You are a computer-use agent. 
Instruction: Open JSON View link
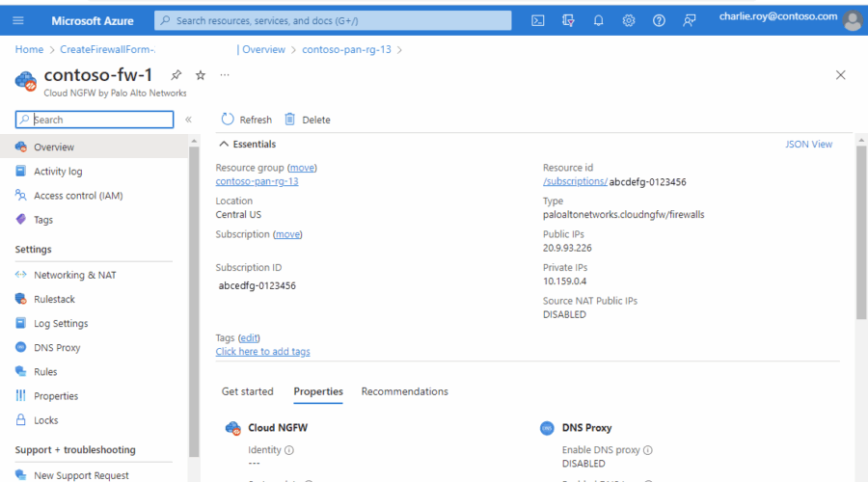point(808,145)
